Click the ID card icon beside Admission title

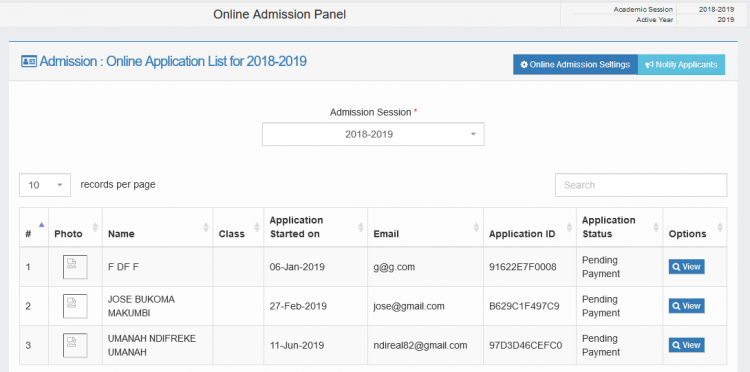29,62
